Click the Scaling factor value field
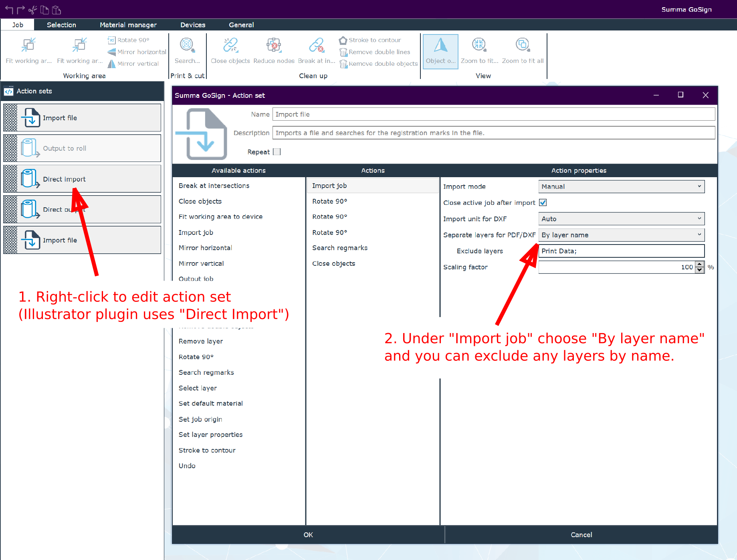The image size is (737, 560). 617,267
